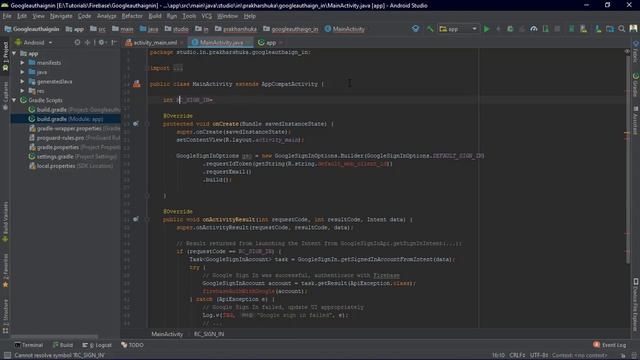Click the RC_SIGN_IN breadcrumb below editor
This screenshot has height=360, width=640.
pos(209,334)
